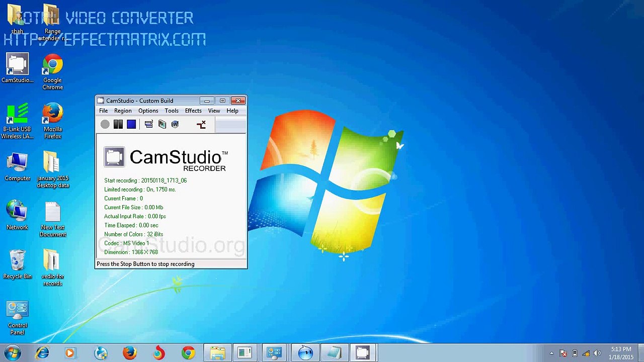
Task: Click the "Time Elapsed : 0.00 sec" line
Action: coord(131,225)
